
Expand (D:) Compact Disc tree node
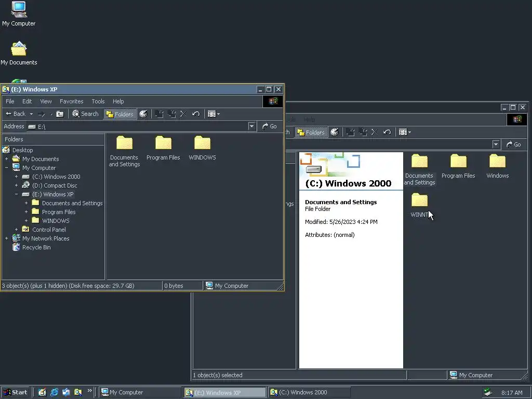(16, 185)
